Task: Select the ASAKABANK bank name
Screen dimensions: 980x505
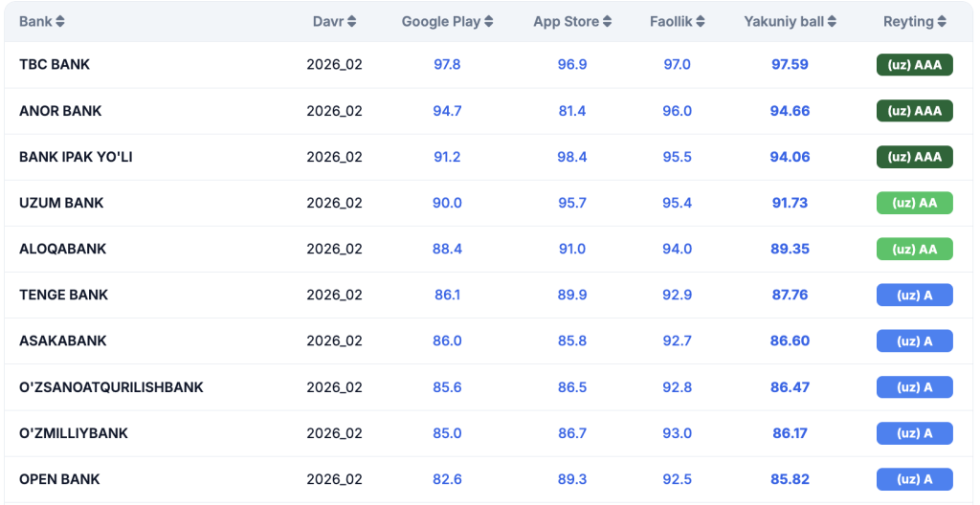Action: (63, 341)
